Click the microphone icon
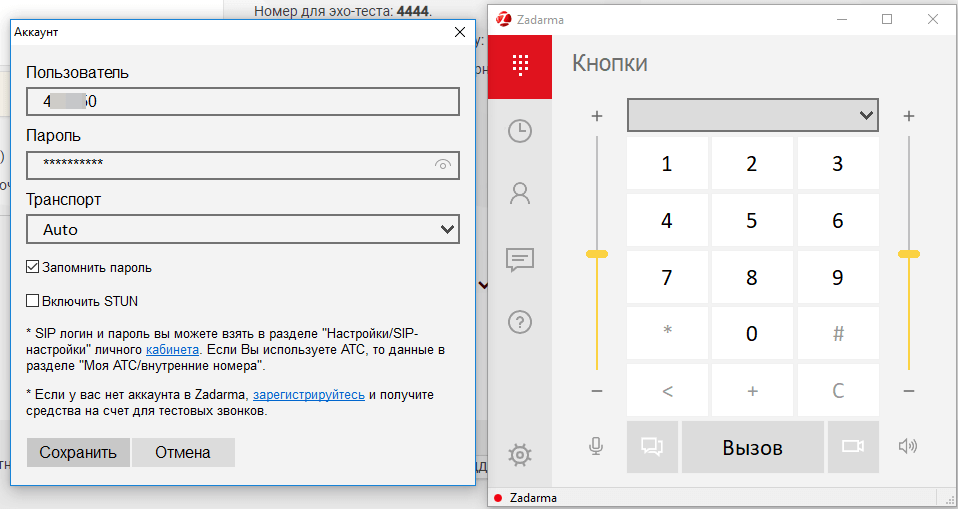Image resolution: width=958 pixels, height=509 pixels. pos(596,446)
